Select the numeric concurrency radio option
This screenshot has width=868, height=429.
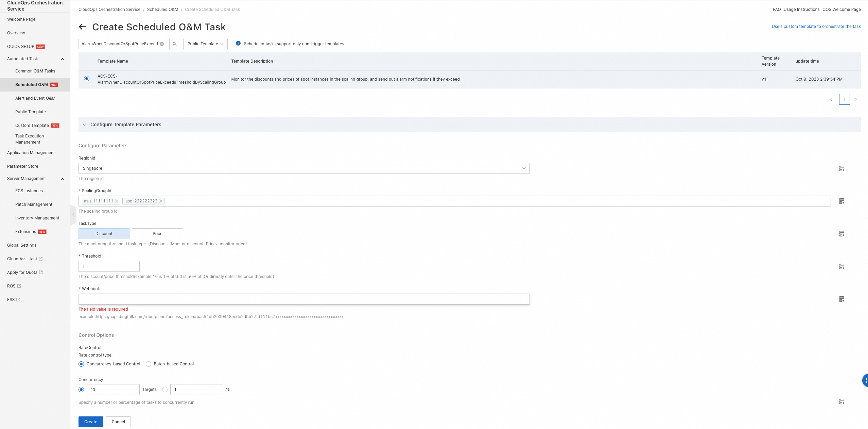pos(81,390)
